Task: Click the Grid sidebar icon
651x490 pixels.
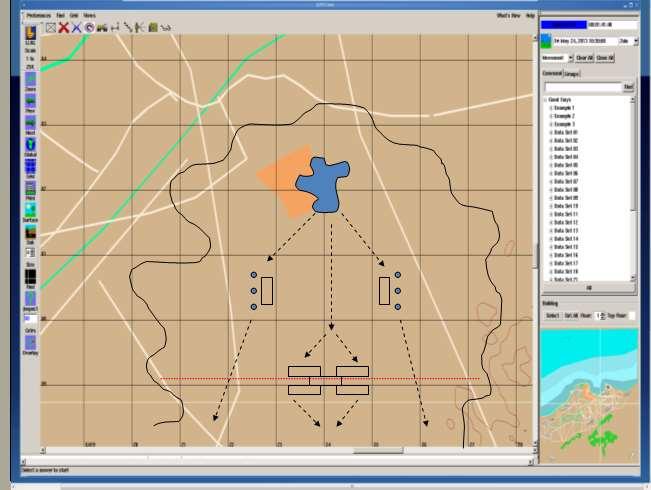Action: pyautogui.click(x=30, y=166)
